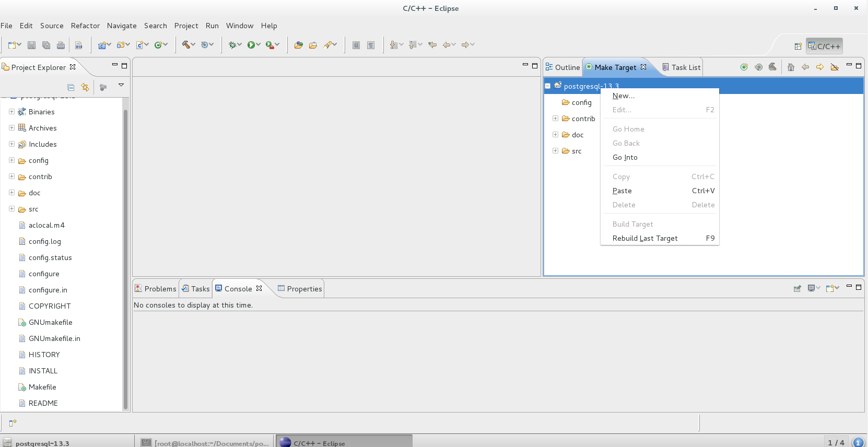
Task: Click the Home icon in Make Target view
Action: (x=791, y=67)
